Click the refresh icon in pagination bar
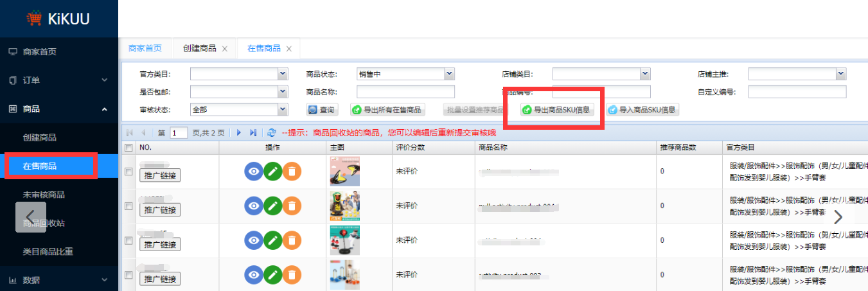Image resolution: width=868 pixels, height=291 pixels. (x=272, y=132)
